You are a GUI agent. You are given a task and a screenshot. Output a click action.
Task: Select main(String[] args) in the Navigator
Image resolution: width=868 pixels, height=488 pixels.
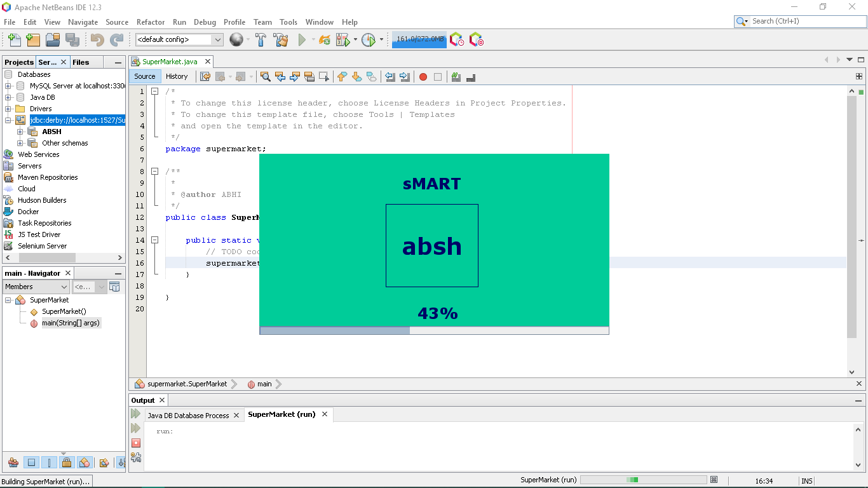click(71, 323)
